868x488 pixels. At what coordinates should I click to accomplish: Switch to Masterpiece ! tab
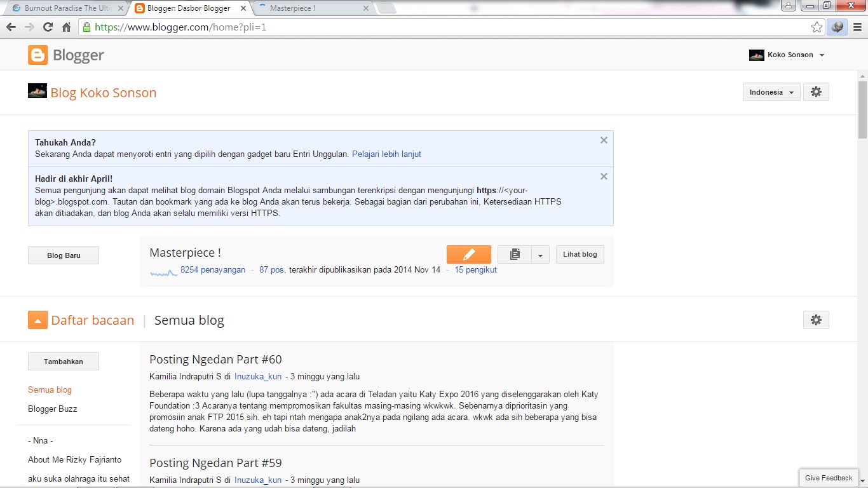pyautogui.click(x=313, y=8)
